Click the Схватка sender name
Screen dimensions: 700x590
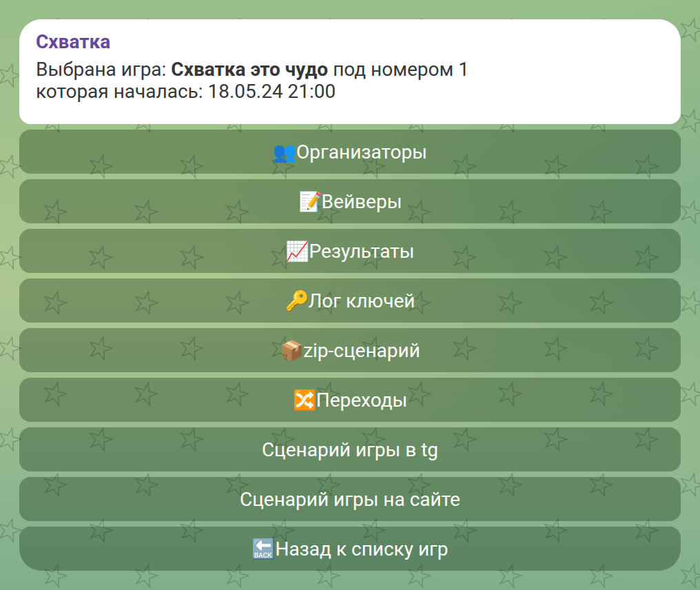coord(73,42)
